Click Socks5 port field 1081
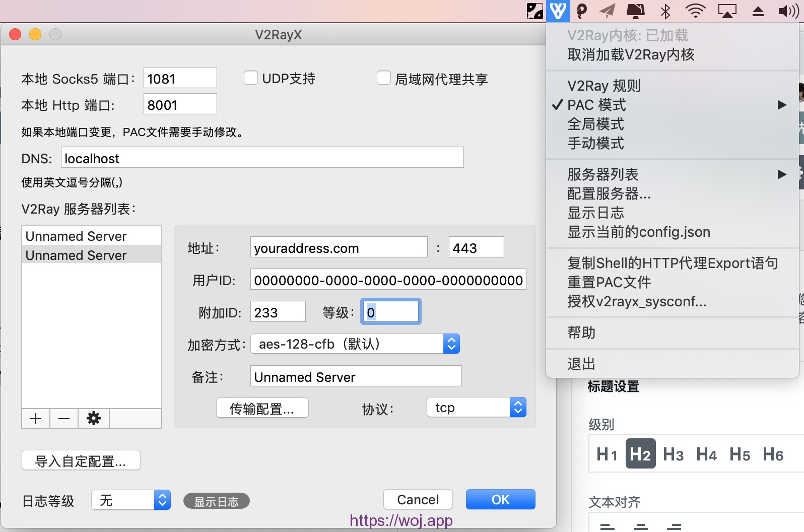Screen dimensions: 804x532 180,78
